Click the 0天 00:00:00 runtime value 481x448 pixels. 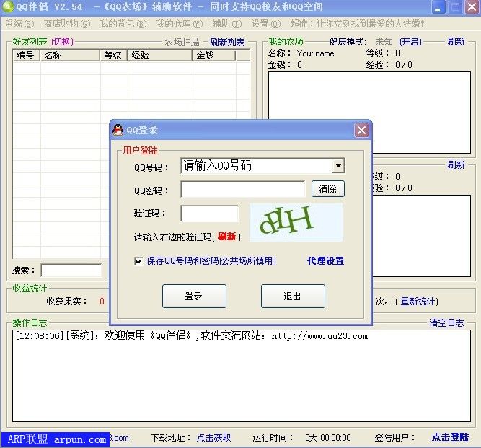pyautogui.click(x=327, y=437)
